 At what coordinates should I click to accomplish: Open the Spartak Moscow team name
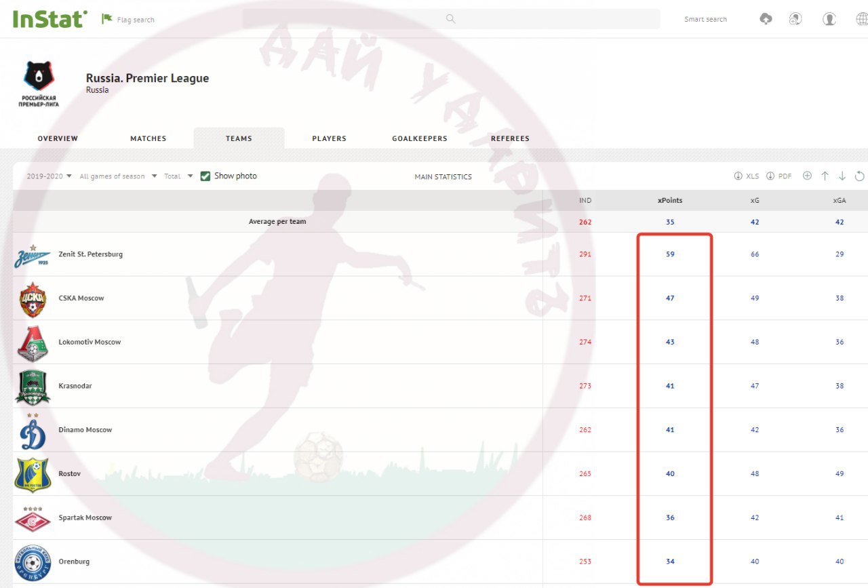[85, 518]
